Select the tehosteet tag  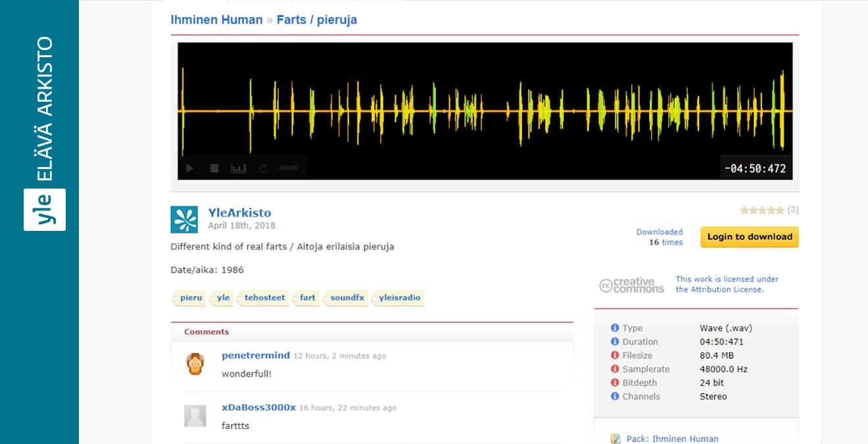pyautogui.click(x=264, y=298)
